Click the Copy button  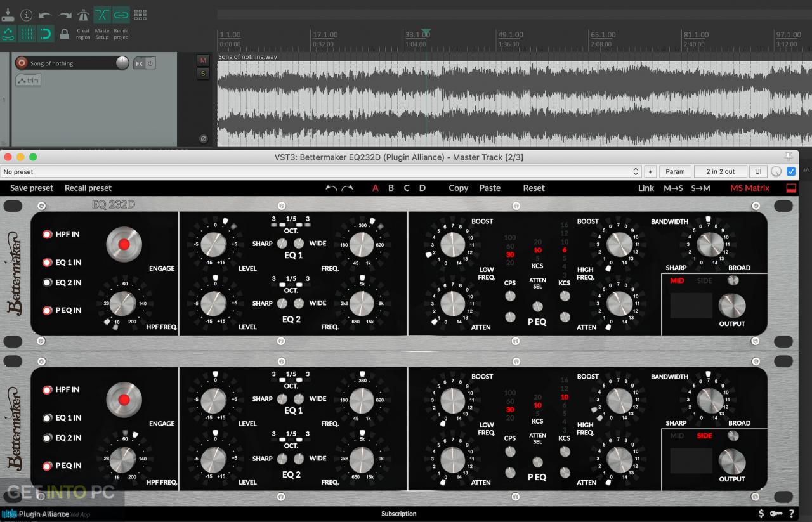tap(458, 188)
